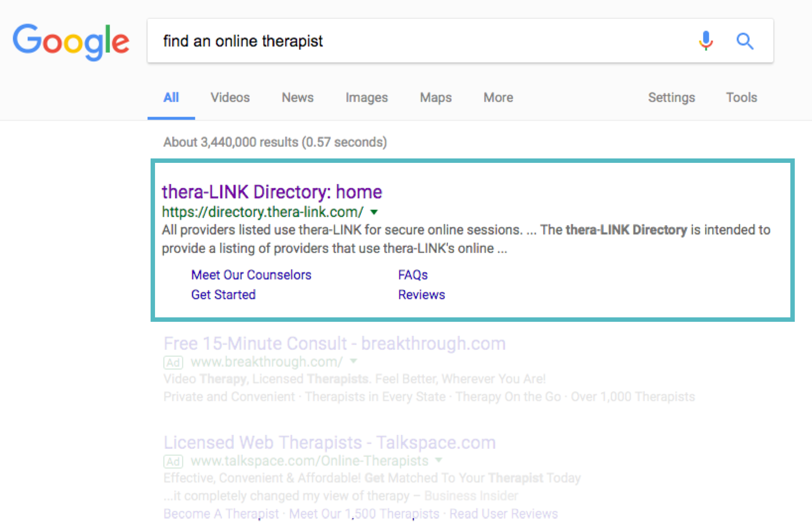Viewport: 812px width, 526px height.
Task: Open Meet Our Counselors sitelink
Action: pos(251,275)
